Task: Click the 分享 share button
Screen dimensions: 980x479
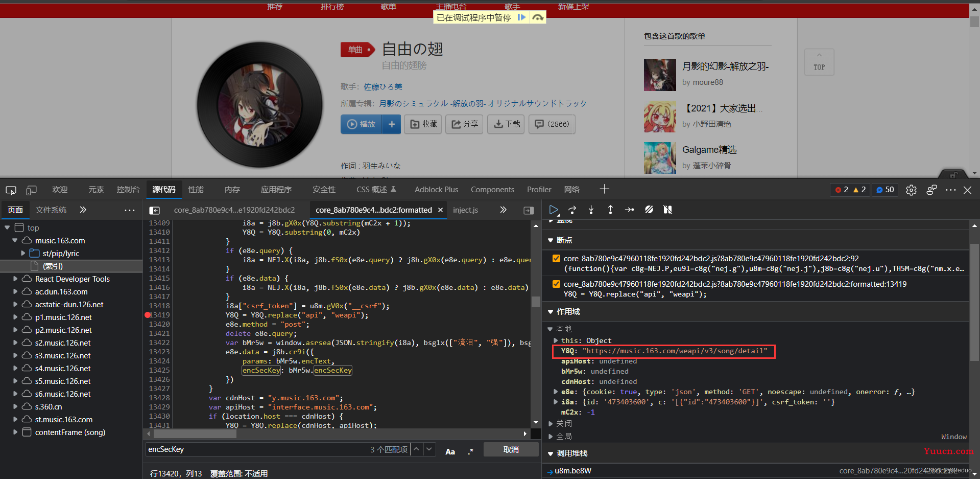Action: (x=464, y=124)
